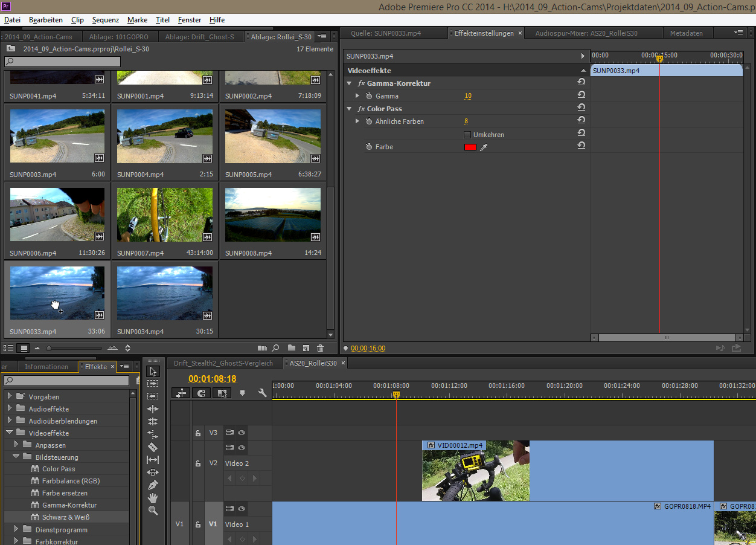Screen dimensions: 756x545
Task: Toggle the lock on track V3
Action: click(x=197, y=433)
